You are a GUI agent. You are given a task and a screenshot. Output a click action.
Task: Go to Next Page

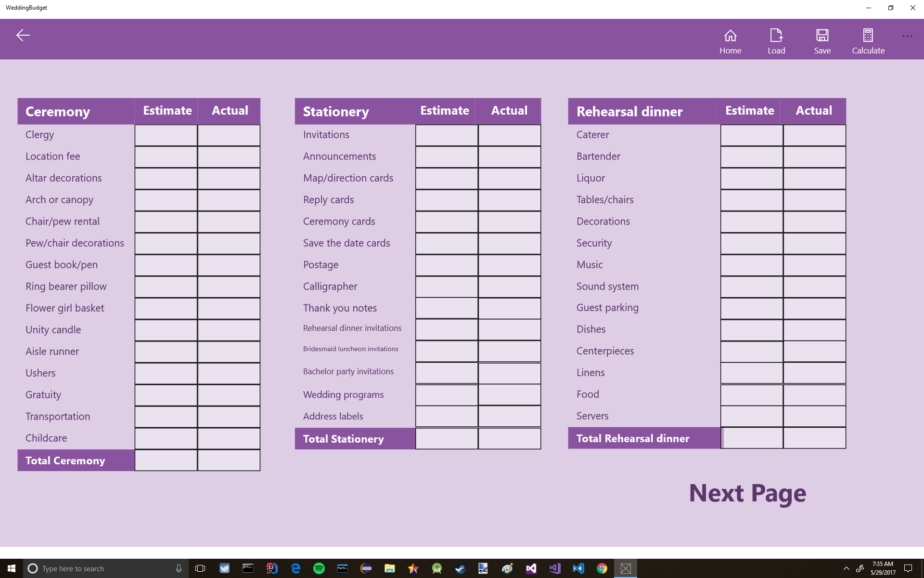(747, 493)
